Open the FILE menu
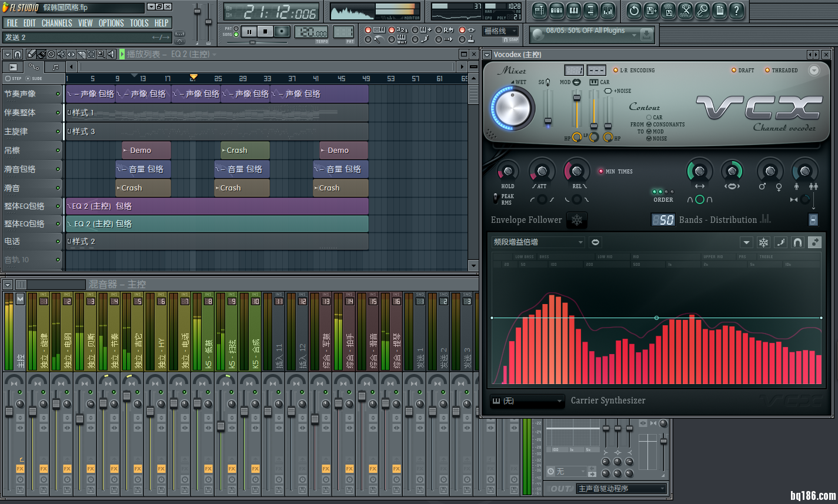838x504 pixels. 12,23
